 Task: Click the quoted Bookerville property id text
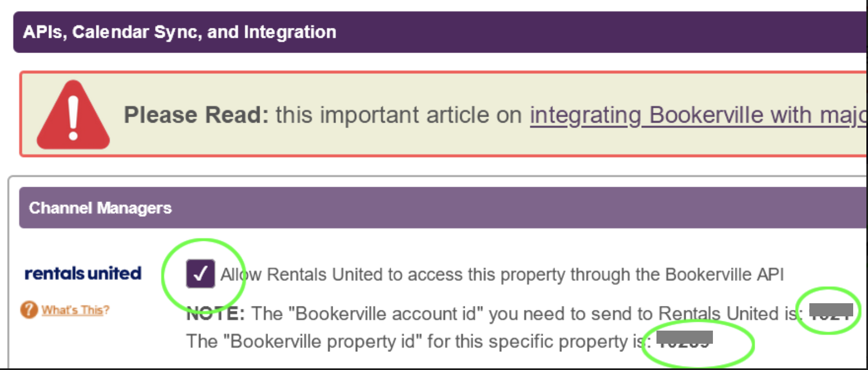click(322, 341)
